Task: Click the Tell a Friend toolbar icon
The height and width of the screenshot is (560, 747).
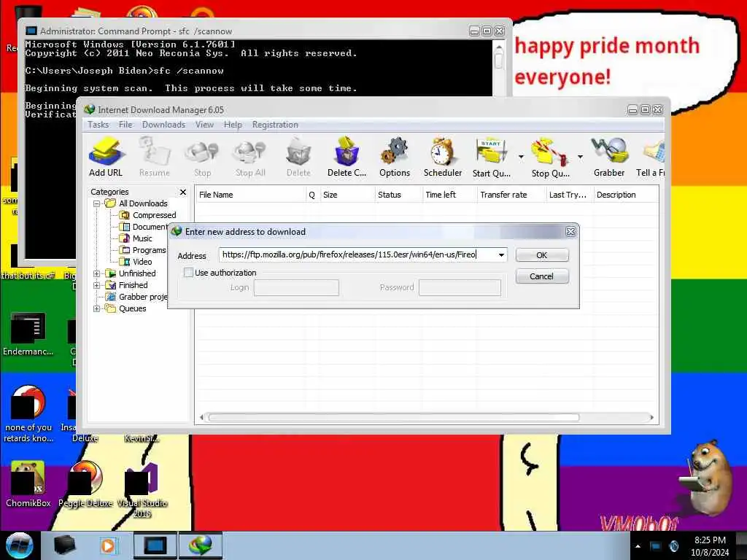Action: 651,157
